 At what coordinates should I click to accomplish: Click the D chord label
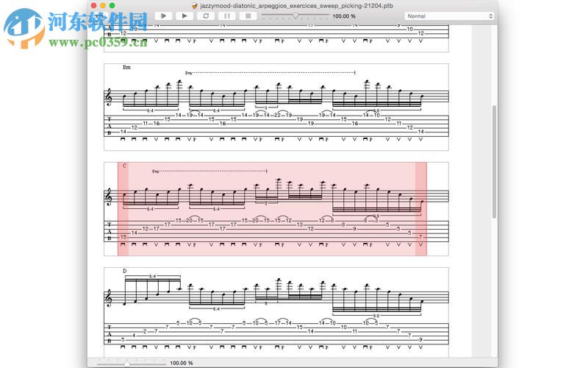(x=124, y=271)
